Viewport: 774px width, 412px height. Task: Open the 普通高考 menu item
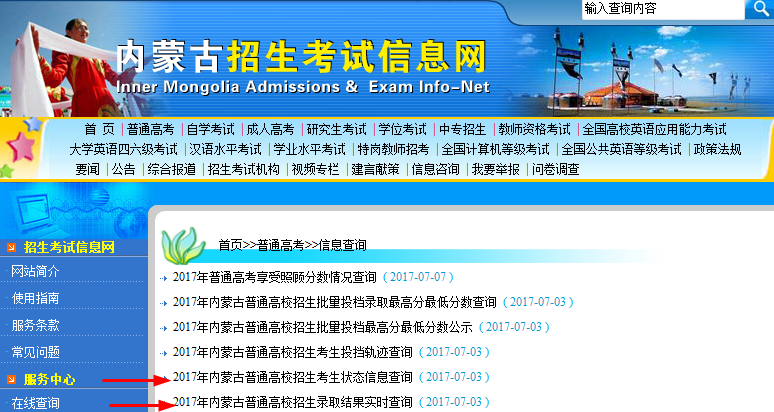[x=150, y=129]
